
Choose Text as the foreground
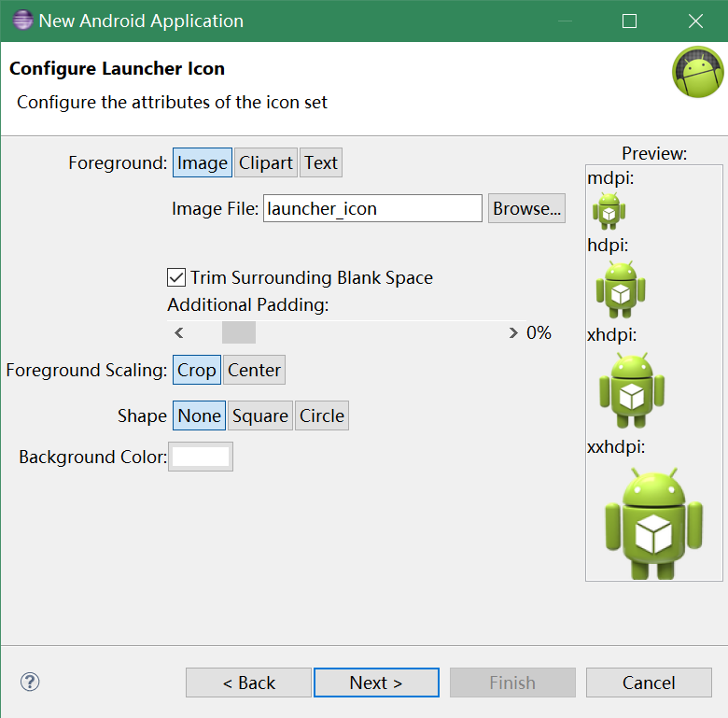[x=321, y=162]
